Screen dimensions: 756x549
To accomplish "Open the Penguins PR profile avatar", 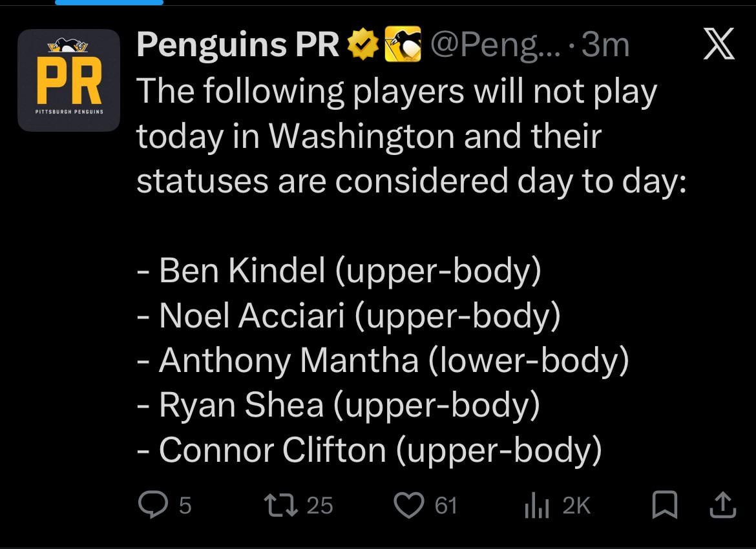I will point(69,80).
